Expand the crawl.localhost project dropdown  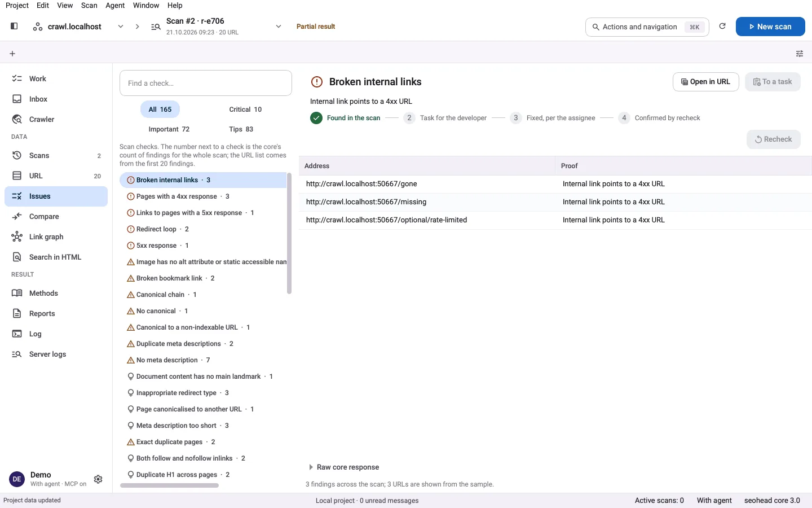(x=121, y=27)
